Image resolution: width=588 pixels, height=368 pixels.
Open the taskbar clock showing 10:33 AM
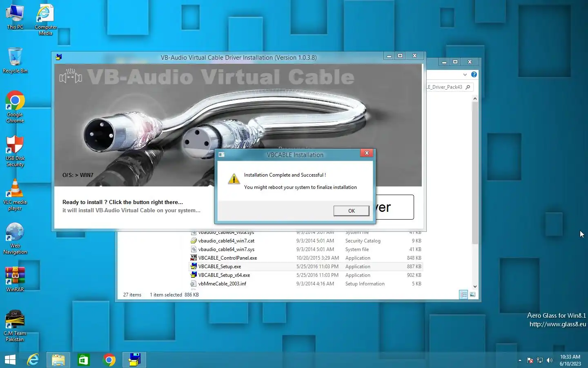point(570,360)
